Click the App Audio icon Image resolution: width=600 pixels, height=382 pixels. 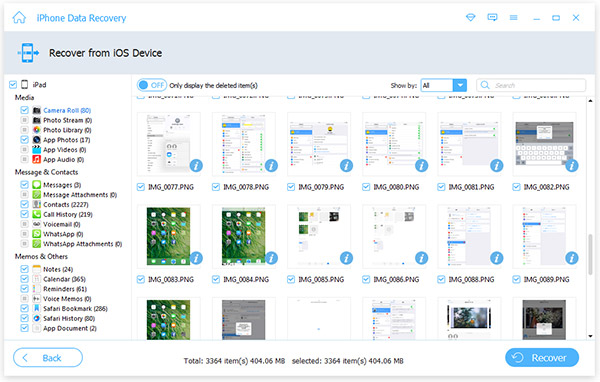point(36,159)
